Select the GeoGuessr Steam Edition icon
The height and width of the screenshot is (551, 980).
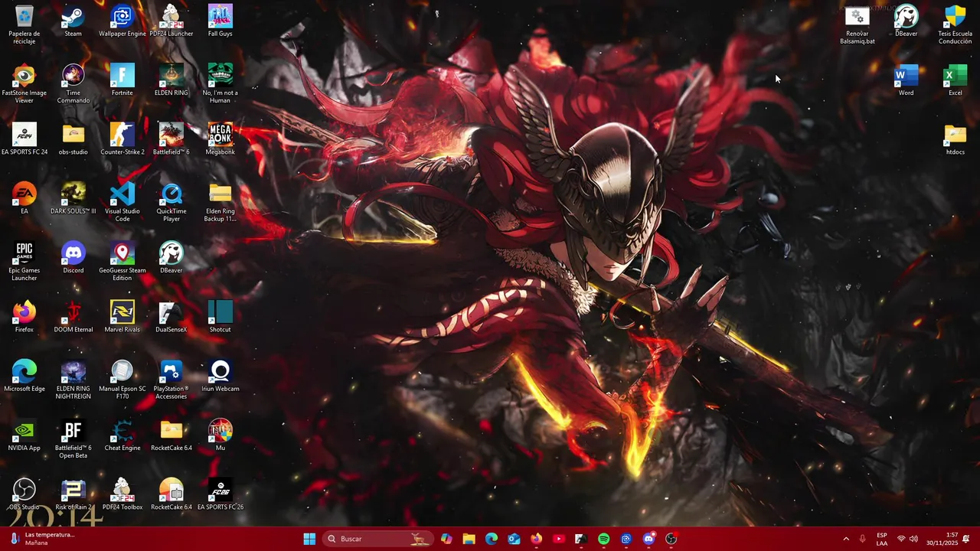tap(122, 261)
